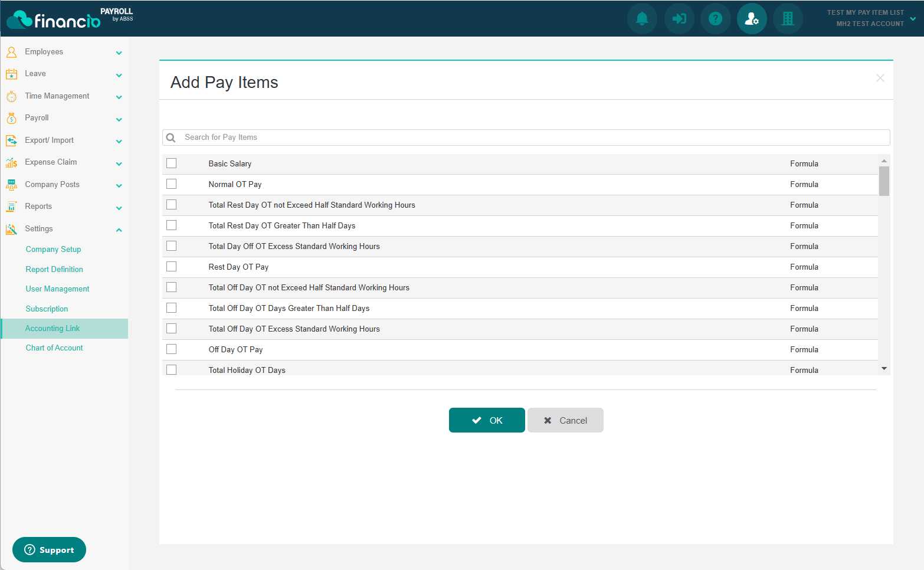Collapse the Settings section chevron
This screenshot has height=570, width=924.
(x=119, y=230)
